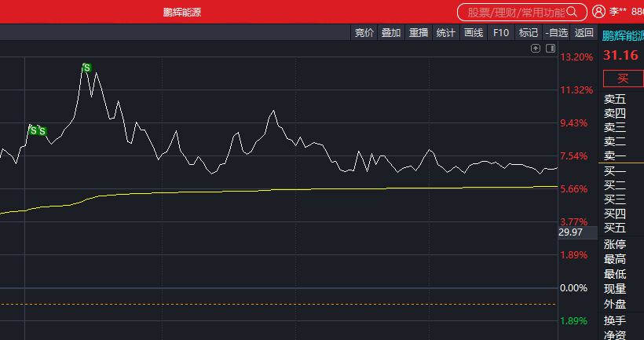This screenshot has height=340, width=644.
Task: Click the green 1.89% axis label
Action: [x=574, y=321]
